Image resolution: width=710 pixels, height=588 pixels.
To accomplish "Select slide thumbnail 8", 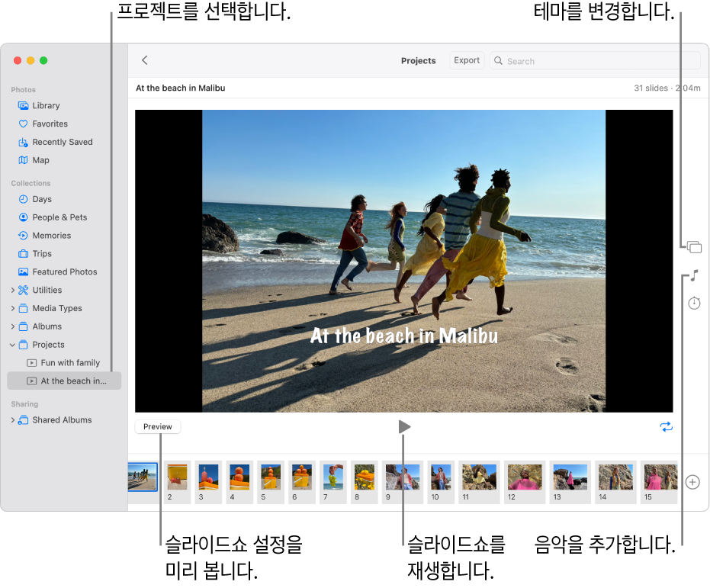I will [x=365, y=482].
